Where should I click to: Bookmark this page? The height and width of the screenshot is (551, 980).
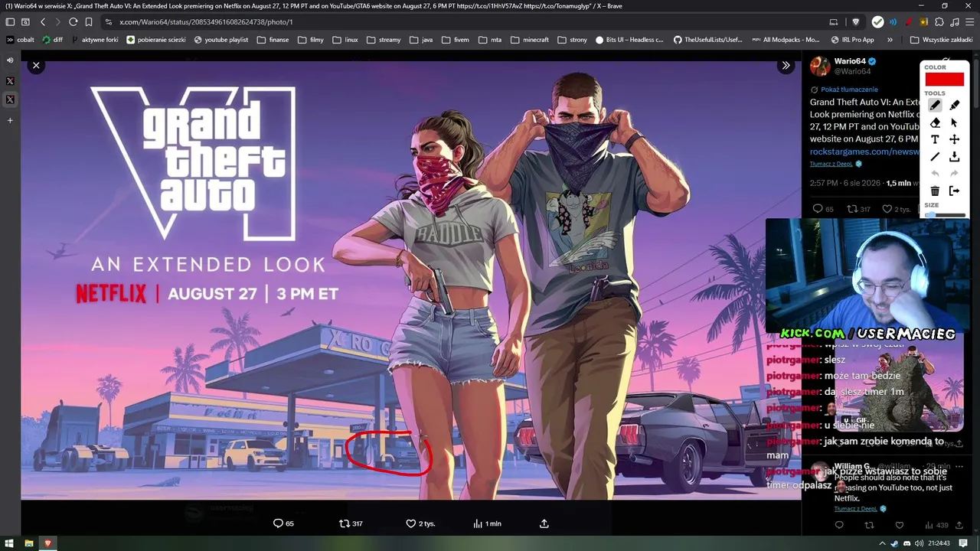(x=89, y=21)
